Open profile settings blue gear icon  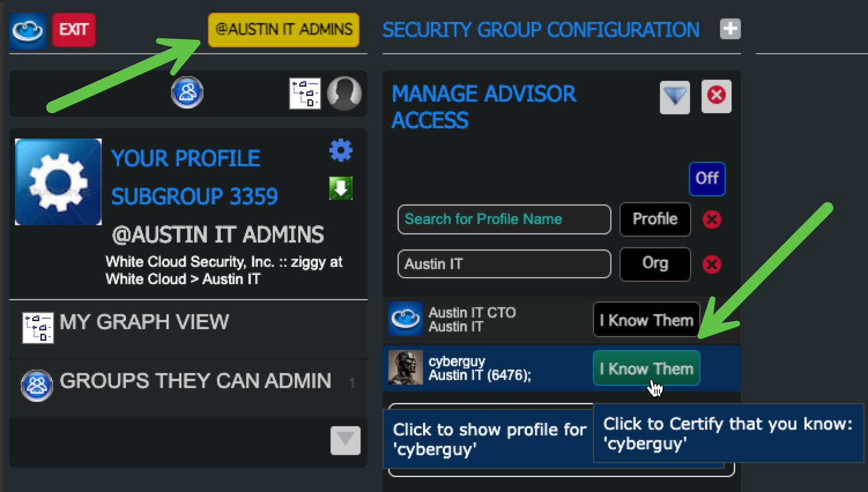tap(341, 150)
